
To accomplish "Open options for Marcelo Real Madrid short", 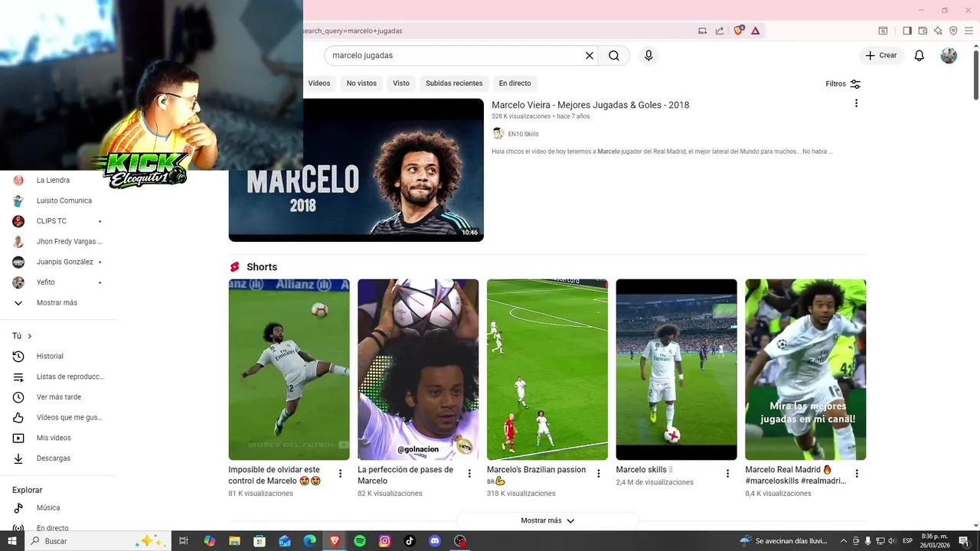I will click(857, 474).
